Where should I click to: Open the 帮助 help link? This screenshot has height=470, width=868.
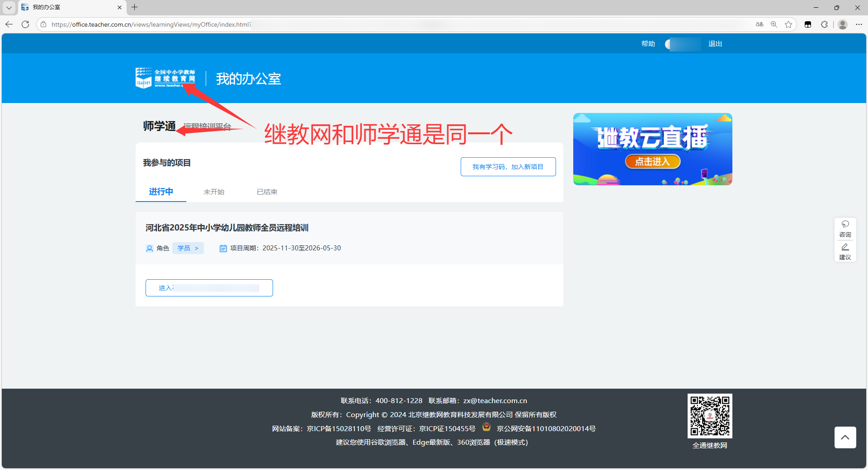[x=648, y=44]
